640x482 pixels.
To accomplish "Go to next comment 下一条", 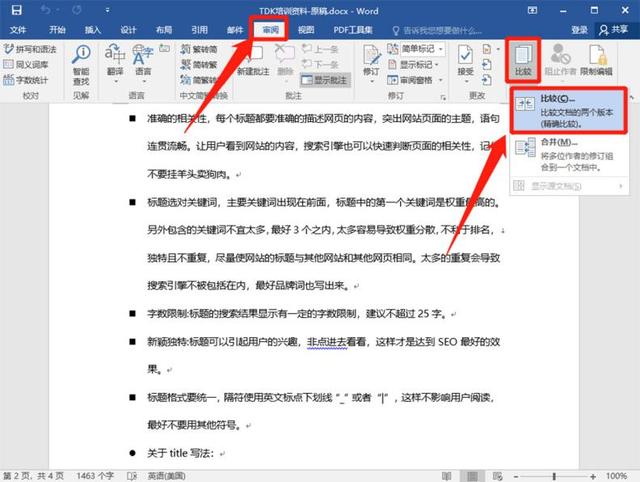I will pyautogui.click(x=320, y=64).
